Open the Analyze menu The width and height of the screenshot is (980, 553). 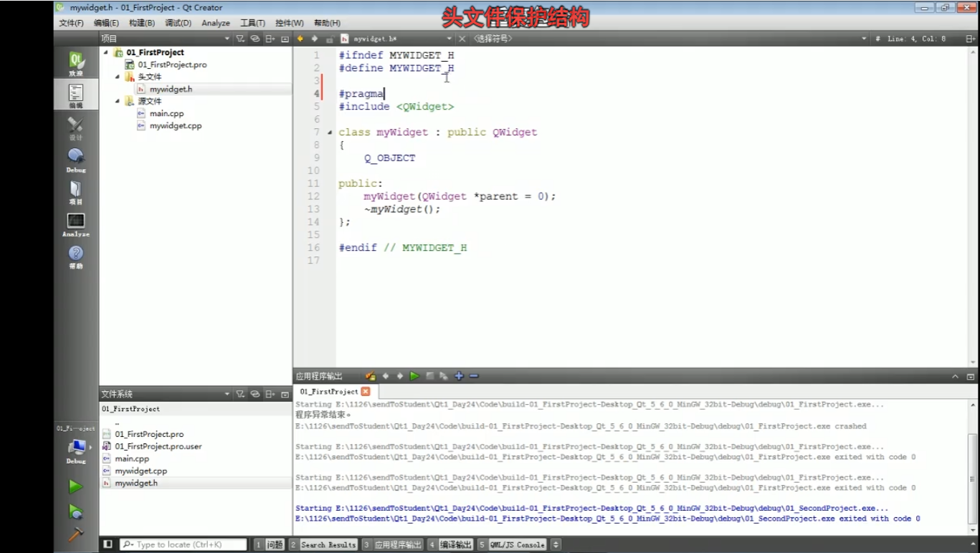(215, 23)
